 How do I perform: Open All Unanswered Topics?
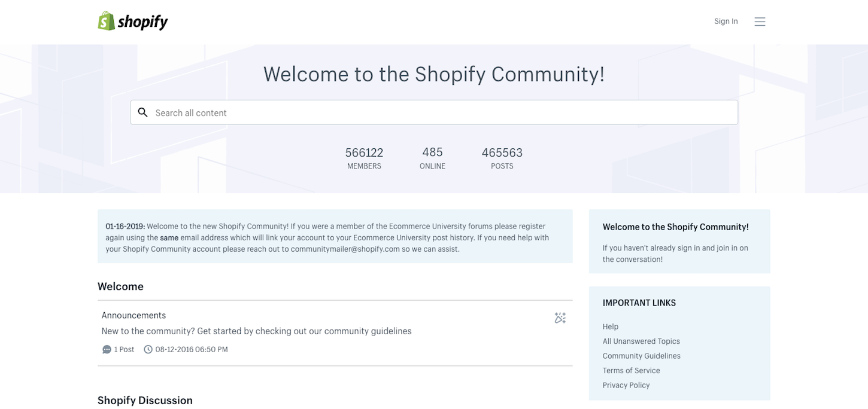tap(641, 341)
